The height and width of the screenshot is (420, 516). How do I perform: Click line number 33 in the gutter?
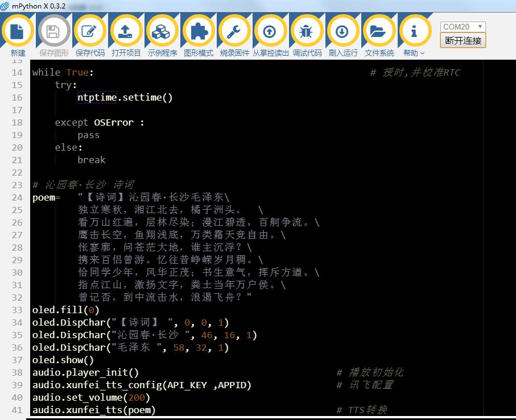point(17,310)
